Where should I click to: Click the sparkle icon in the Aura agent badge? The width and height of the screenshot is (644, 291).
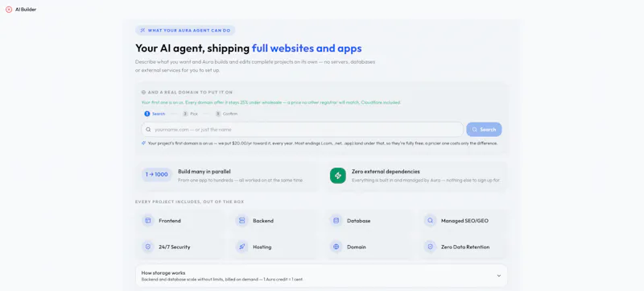142,30
